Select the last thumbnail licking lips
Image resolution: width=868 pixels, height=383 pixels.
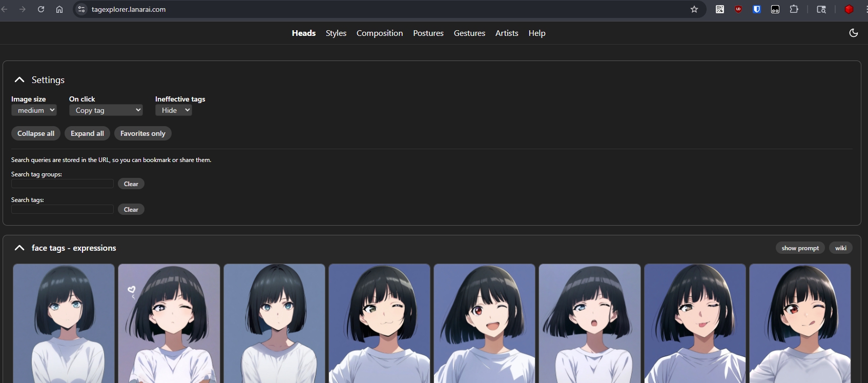coord(800,324)
